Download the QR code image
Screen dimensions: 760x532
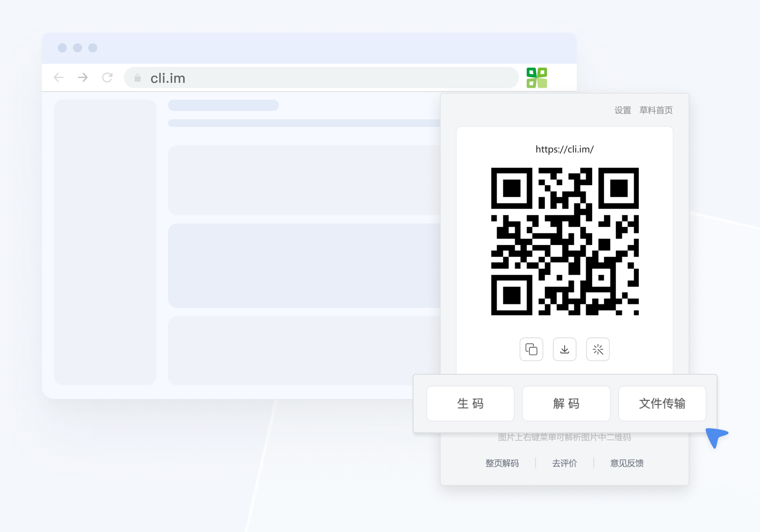click(564, 349)
